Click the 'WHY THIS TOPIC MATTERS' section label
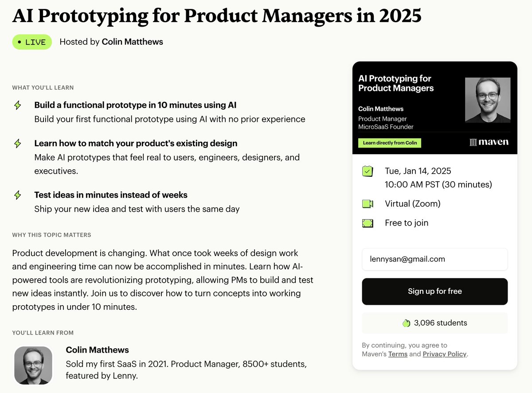Viewport: 532px width, 393px height. tap(52, 235)
